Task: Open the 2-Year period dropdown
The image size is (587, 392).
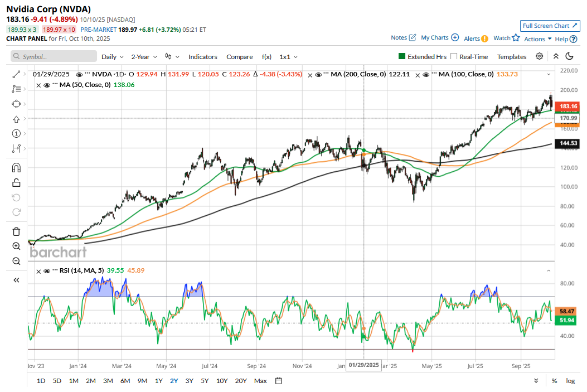Action: (144, 57)
